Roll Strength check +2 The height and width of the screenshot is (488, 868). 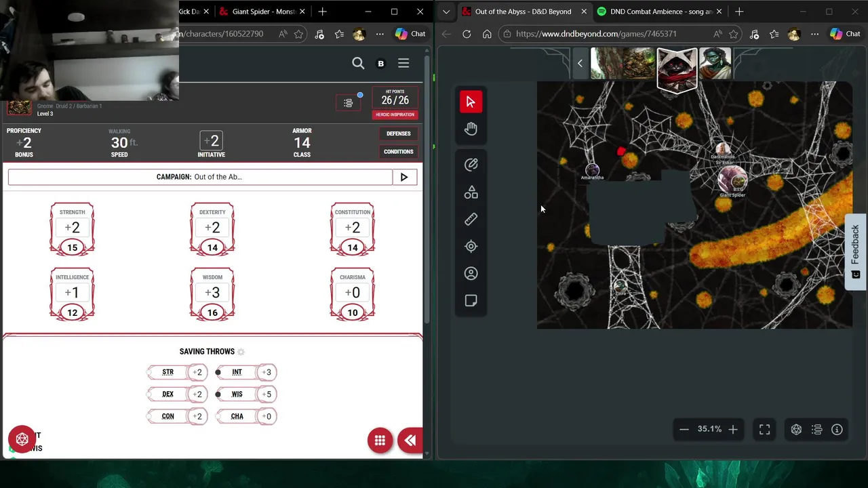point(72,228)
